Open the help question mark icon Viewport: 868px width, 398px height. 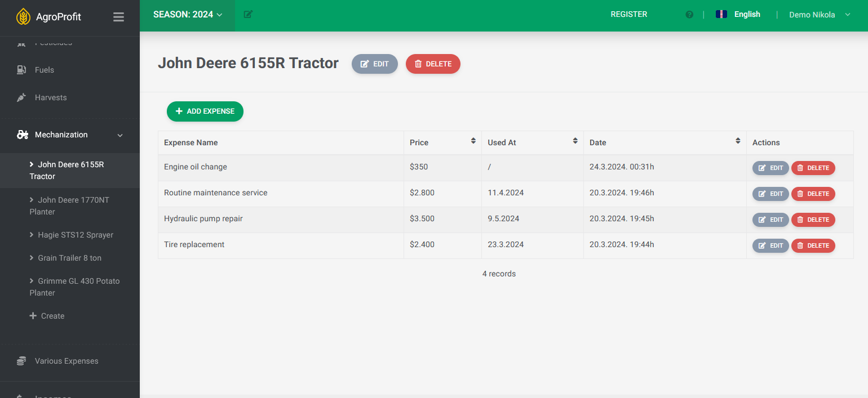689,15
